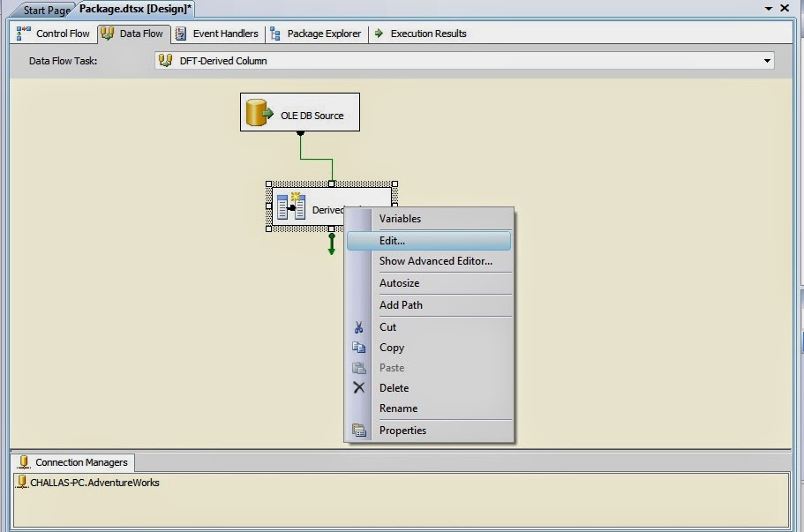
Task: Click the Copy icon in the context menu
Action: click(x=359, y=348)
